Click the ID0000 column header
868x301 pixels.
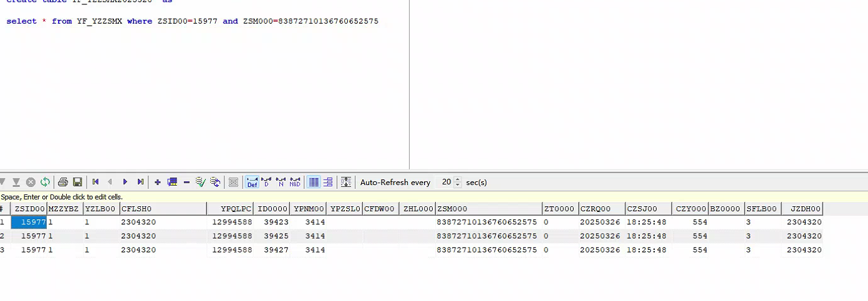coord(272,209)
